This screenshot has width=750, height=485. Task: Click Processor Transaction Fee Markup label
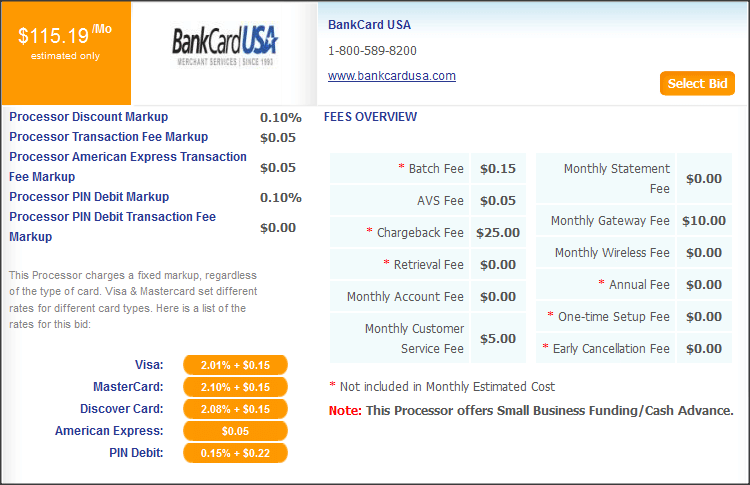(108, 137)
